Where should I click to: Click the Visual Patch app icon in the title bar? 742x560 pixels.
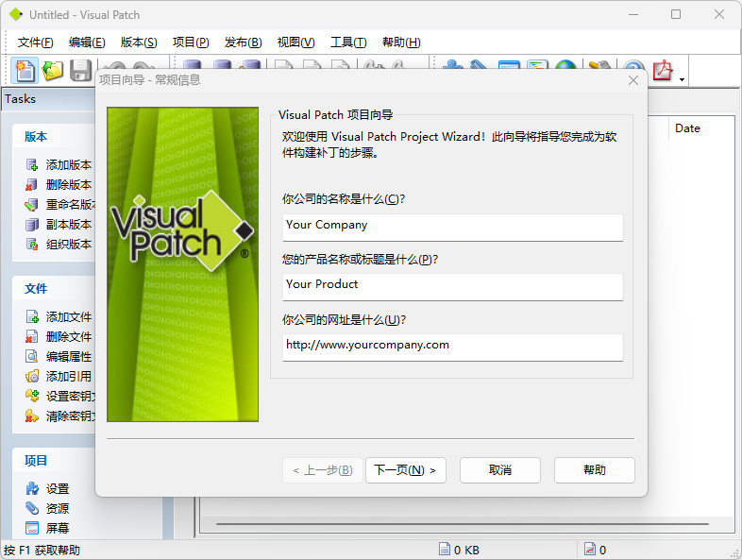[x=16, y=15]
